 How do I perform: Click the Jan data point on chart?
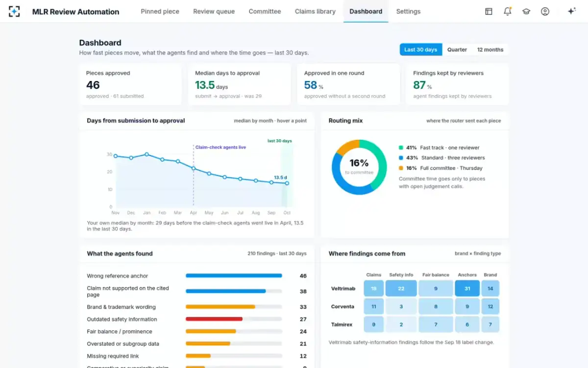point(147,154)
